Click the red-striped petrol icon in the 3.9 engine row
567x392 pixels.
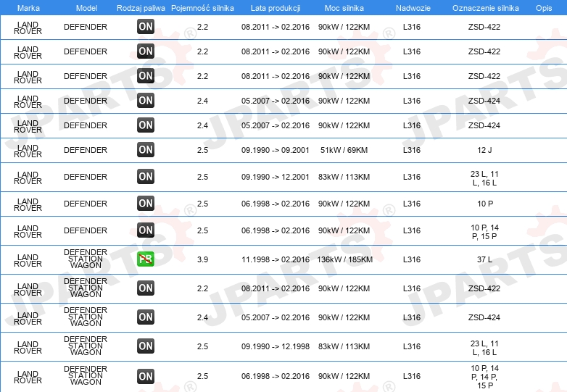(x=146, y=259)
